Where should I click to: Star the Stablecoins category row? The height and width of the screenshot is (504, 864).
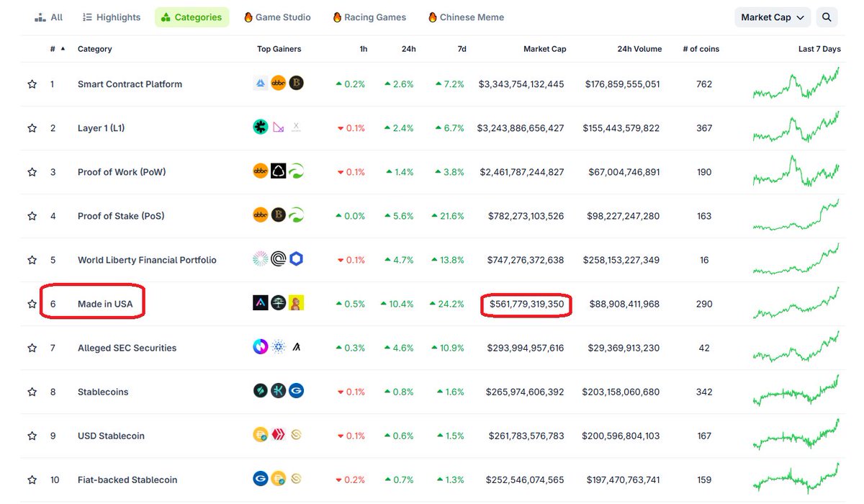pos(32,392)
